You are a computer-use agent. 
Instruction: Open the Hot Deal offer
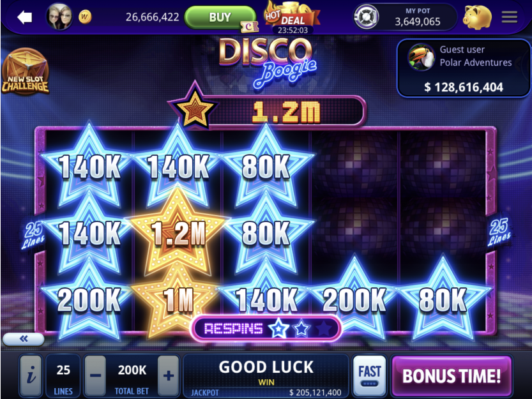click(x=291, y=17)
